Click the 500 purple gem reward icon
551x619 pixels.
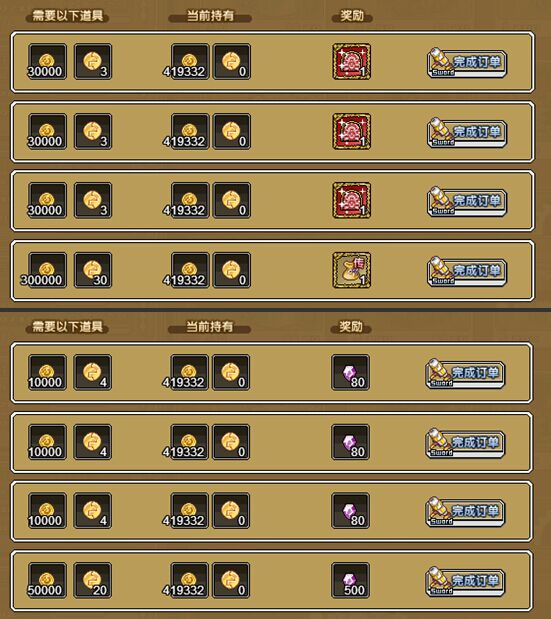click(x=350, y=580)
